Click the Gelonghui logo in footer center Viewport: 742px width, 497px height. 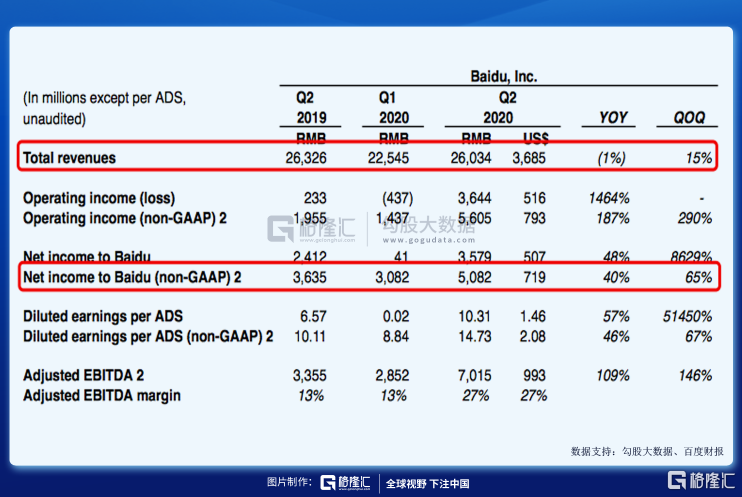345,483
